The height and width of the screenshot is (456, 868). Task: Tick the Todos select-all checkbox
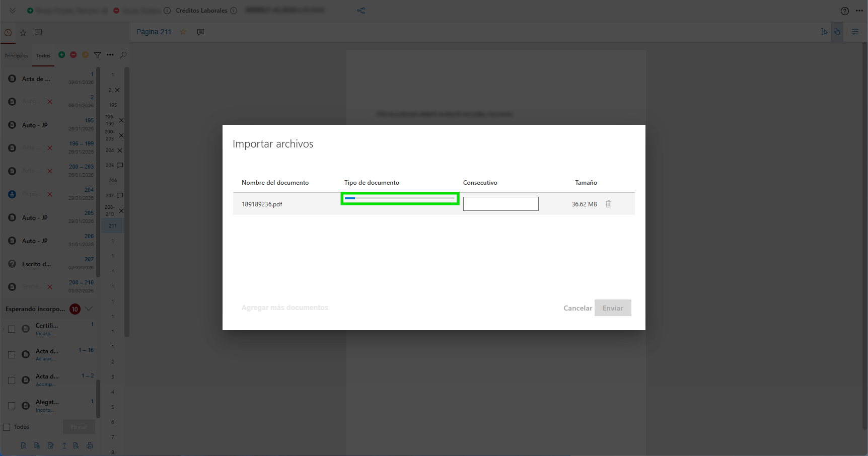[7, 427]
